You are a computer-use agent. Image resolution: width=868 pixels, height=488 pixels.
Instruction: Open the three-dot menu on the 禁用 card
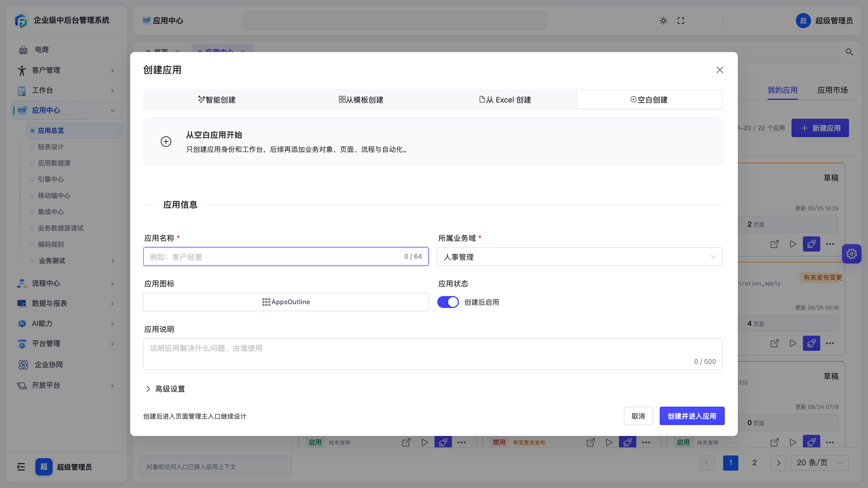click(646, 442)
